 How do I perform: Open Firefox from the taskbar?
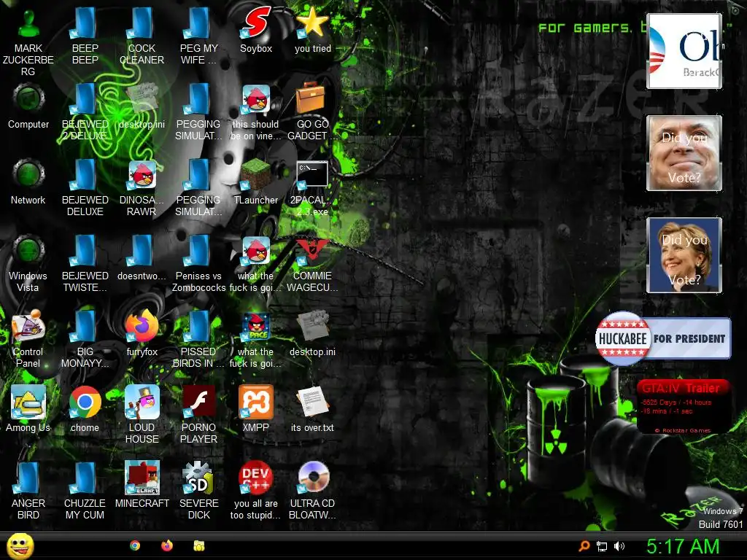167,545
